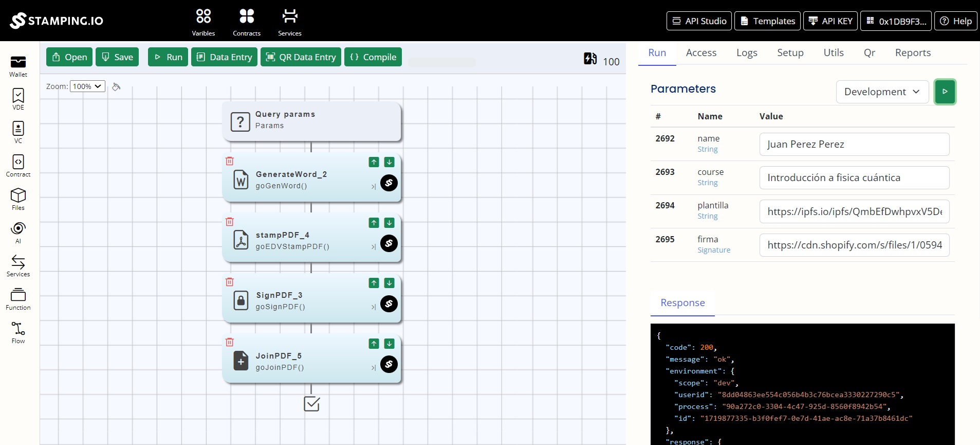
Task: Click the stamping badge on GenerateWord_2
Action: [389, 183]
